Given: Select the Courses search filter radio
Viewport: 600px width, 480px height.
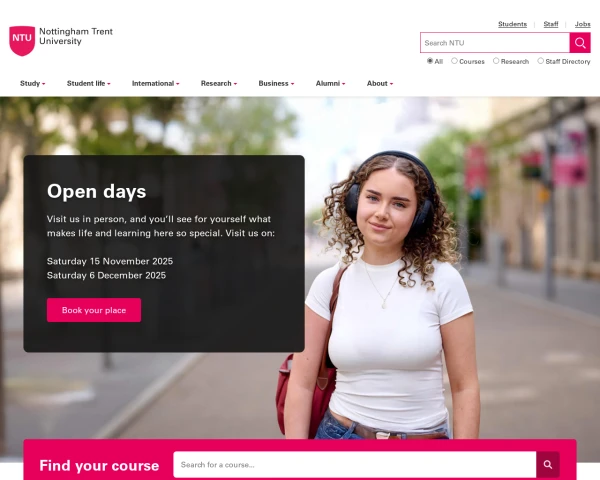Looking at the screenshot, I should click(x=454, y=61).
